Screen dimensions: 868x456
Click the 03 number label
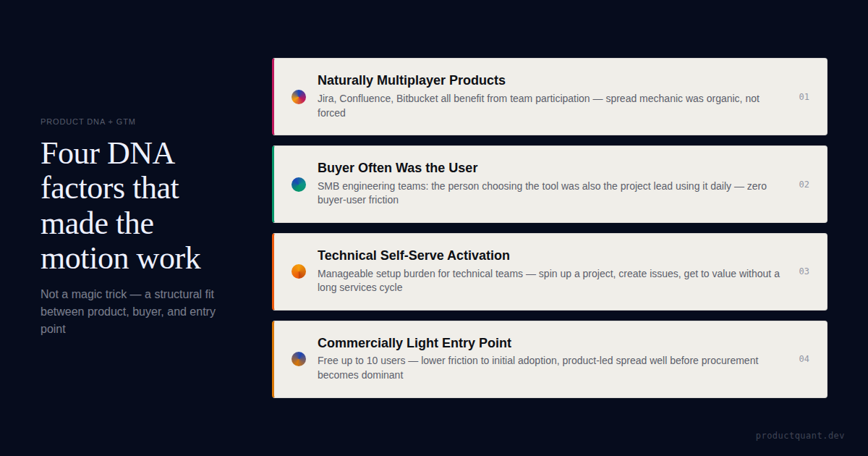[x=804, y=271]
